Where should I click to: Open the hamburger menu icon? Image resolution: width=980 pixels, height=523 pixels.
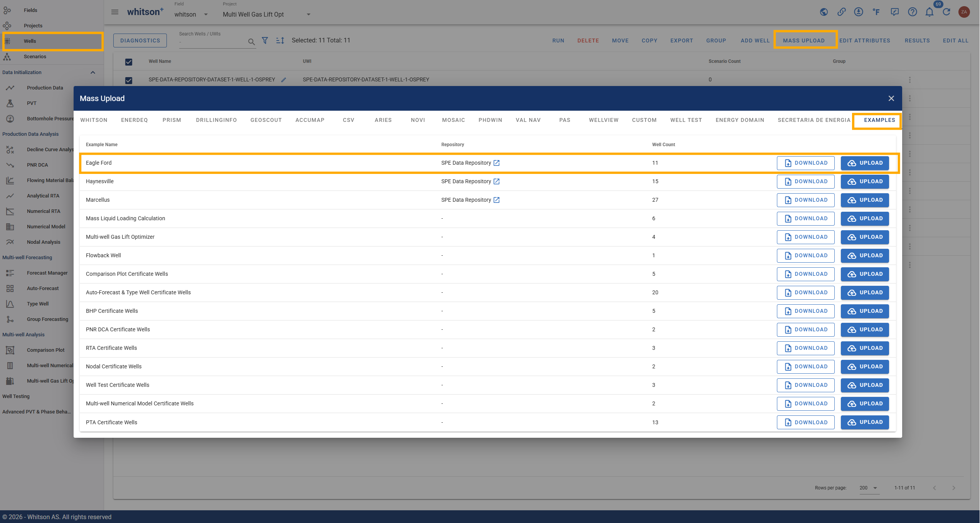coord(115,12)
